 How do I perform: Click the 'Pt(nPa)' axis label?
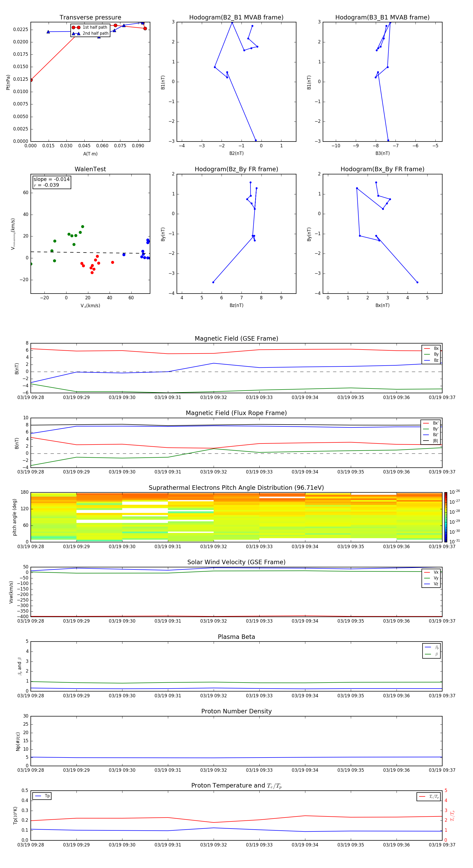(8, 82)
